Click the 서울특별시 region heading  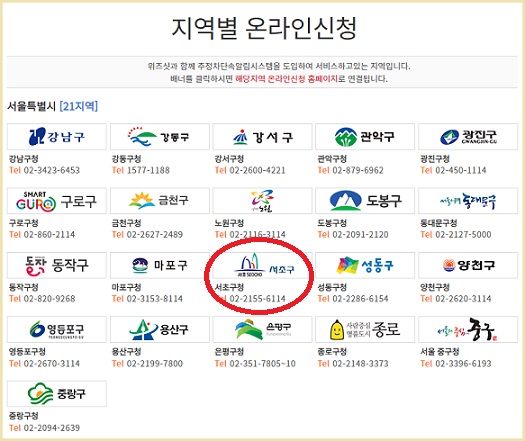31,106
